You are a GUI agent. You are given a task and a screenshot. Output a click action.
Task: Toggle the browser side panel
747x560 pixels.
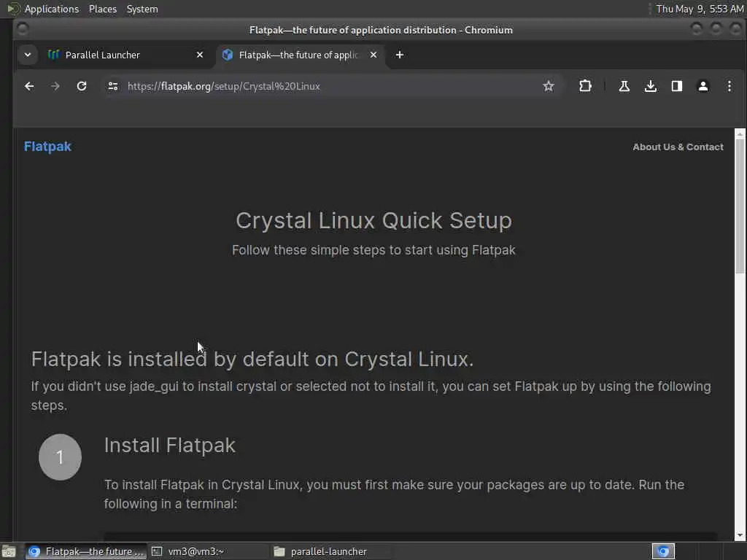click(x=676, y=86)
